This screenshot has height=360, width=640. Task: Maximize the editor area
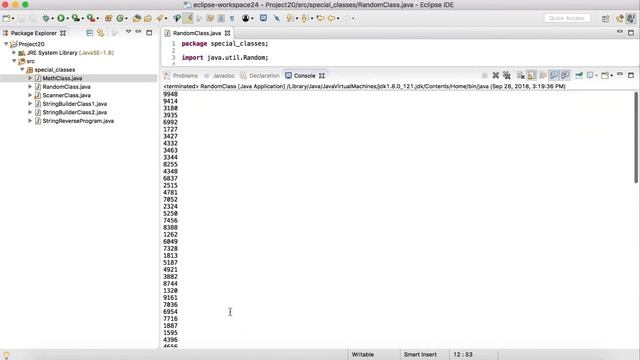631,32
